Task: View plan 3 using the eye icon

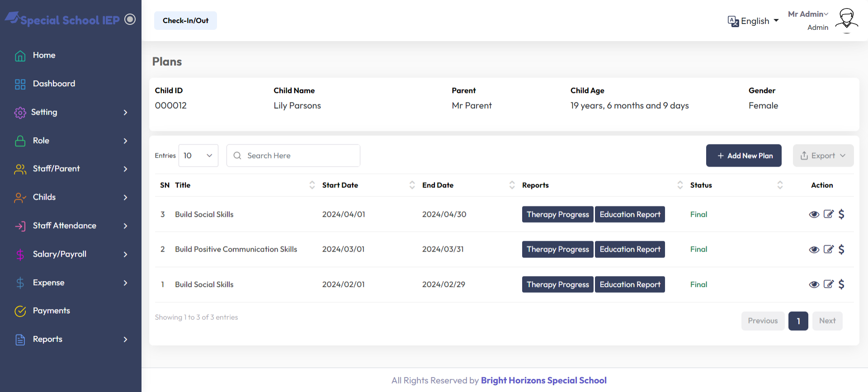Action: [814, 215]
